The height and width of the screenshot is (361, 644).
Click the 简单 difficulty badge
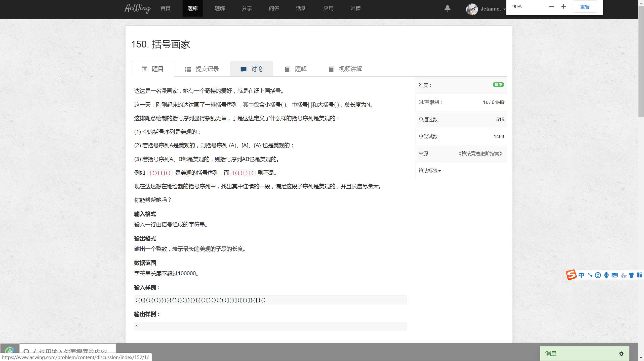(498, 84)
